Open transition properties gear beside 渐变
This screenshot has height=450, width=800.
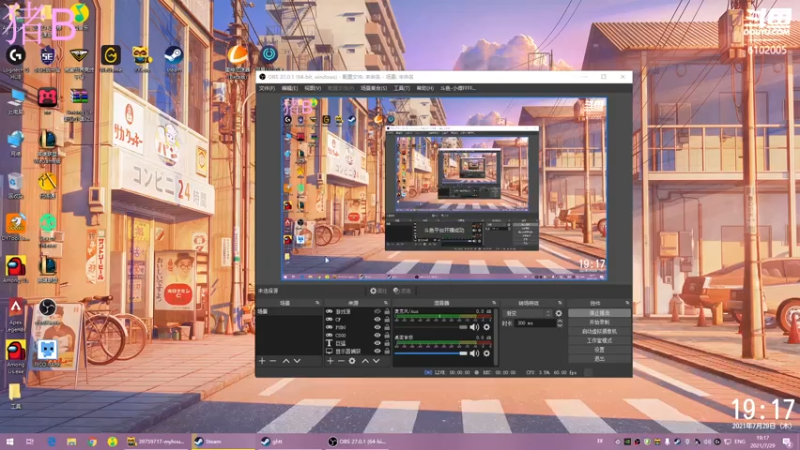pos(559,313)
